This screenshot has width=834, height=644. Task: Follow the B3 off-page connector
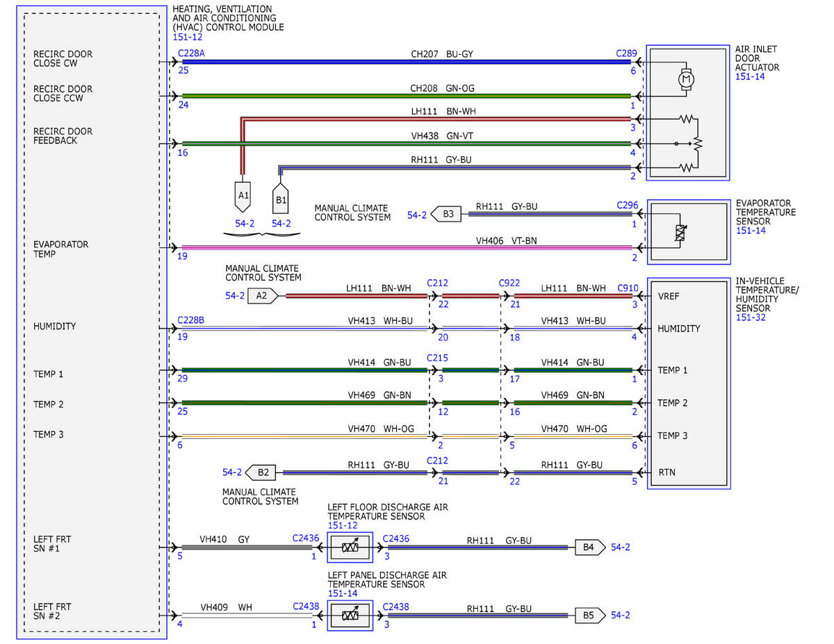[x=447, y=214]
